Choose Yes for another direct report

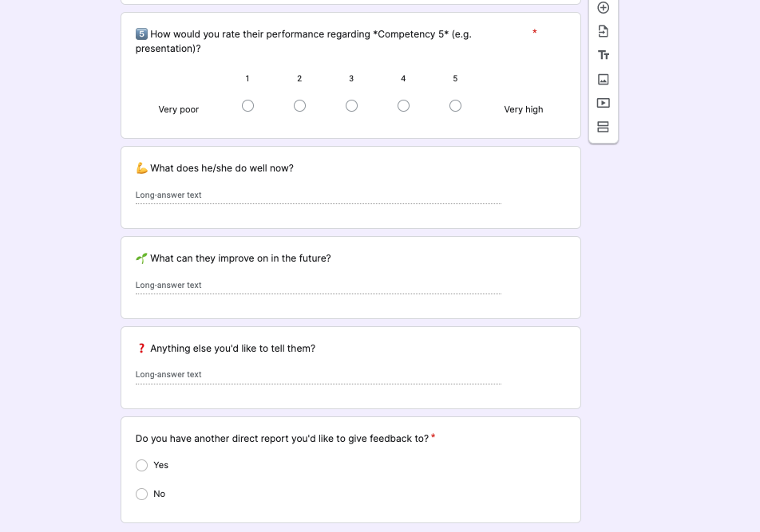pos(142,465)
